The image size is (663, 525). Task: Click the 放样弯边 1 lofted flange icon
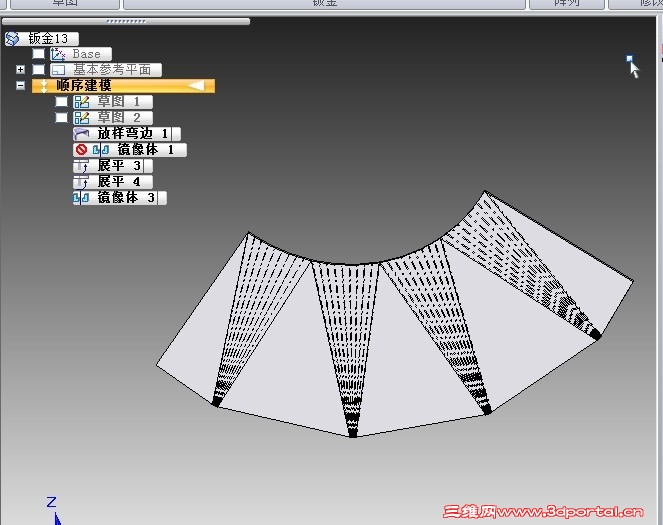(81, 134)
